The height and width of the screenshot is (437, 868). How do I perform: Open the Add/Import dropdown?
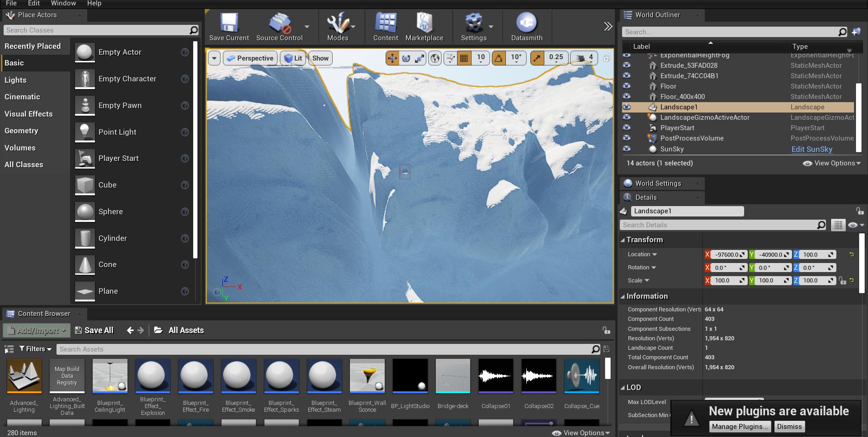37,330
